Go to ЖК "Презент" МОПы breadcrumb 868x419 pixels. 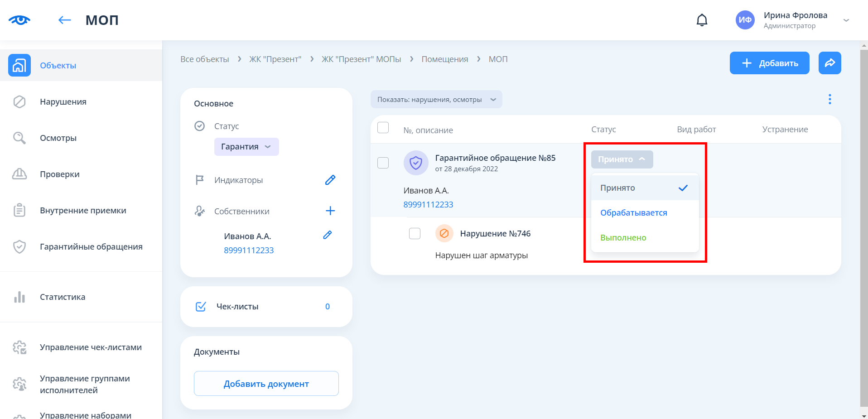(x=361, y=59)
